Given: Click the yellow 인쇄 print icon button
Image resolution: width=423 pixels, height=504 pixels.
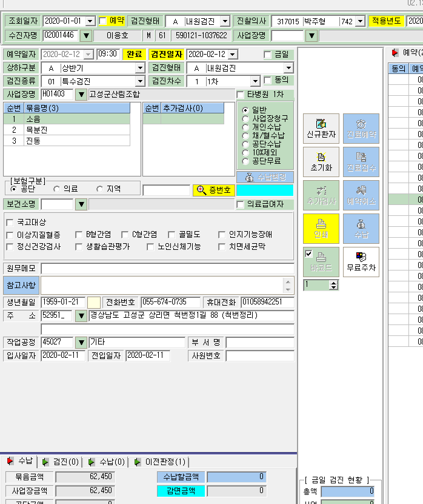Looking at the screenshot, I should [321, 229].
